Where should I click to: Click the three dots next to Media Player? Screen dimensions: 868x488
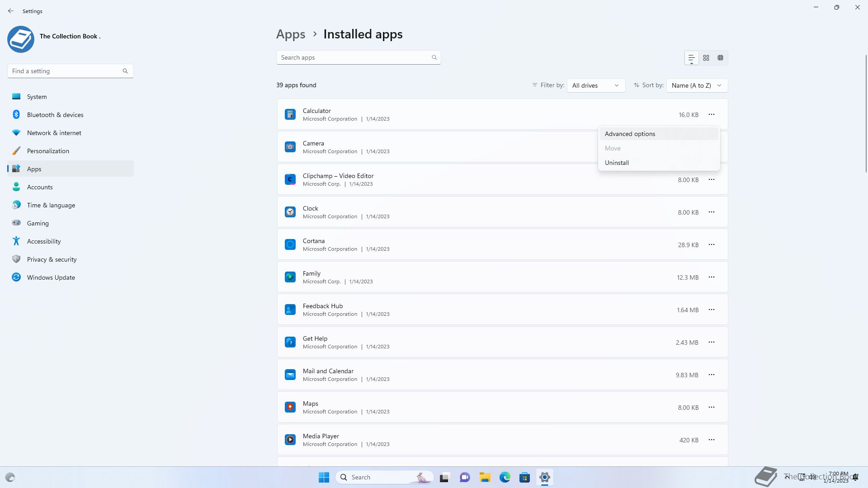712,440
